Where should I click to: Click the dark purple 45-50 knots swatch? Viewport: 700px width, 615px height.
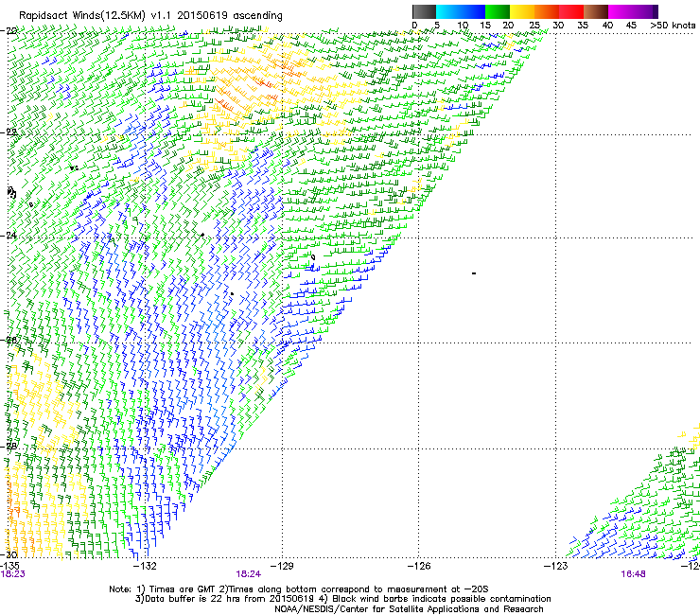point(645,11)
